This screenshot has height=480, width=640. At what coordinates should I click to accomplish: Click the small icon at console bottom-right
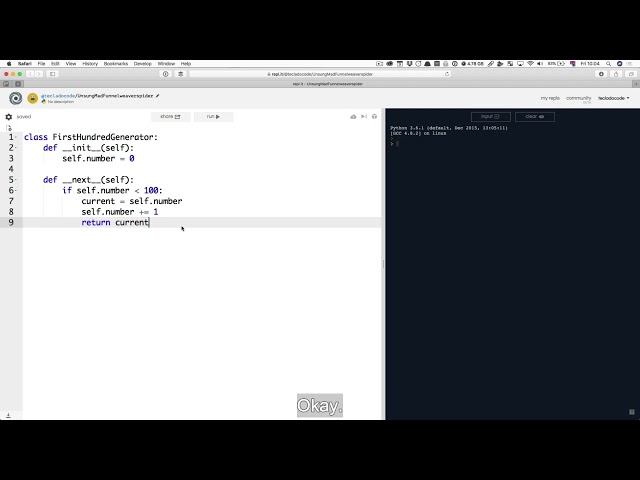coord(631,412)
